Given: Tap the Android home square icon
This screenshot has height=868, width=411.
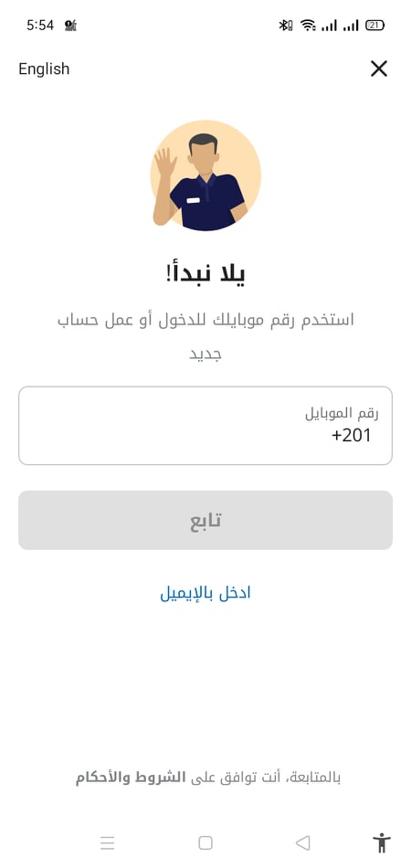Looking at the screenshot, I should click(205, 842).
